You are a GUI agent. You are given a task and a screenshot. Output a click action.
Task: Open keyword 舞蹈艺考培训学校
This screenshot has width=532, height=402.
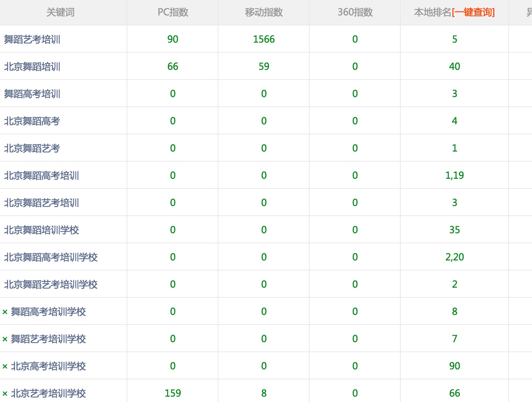(x=48, y=339)
